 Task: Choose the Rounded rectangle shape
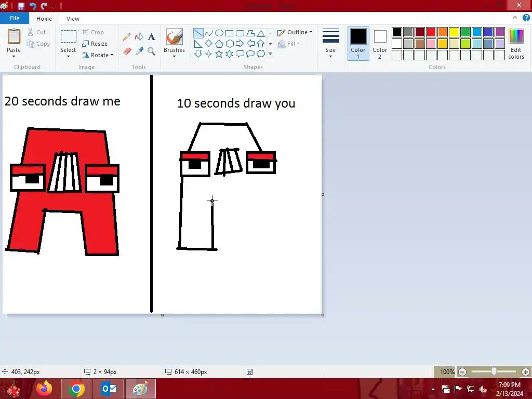pos(240,33)
